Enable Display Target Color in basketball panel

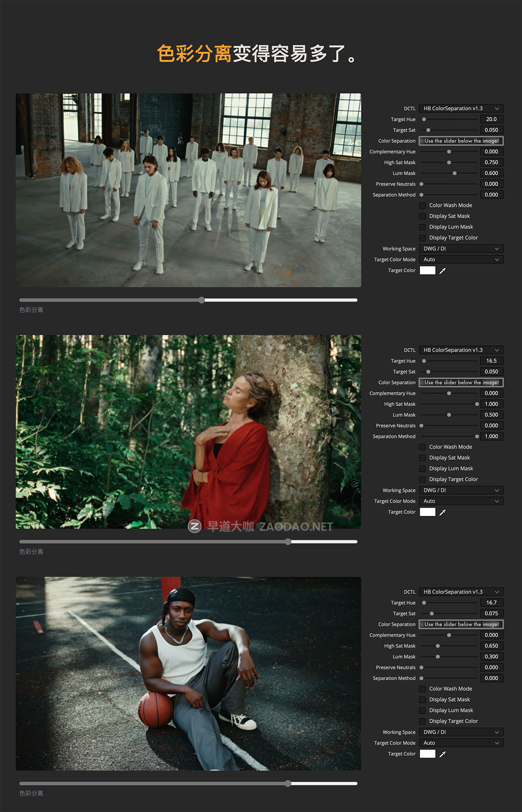pos(422,721)
